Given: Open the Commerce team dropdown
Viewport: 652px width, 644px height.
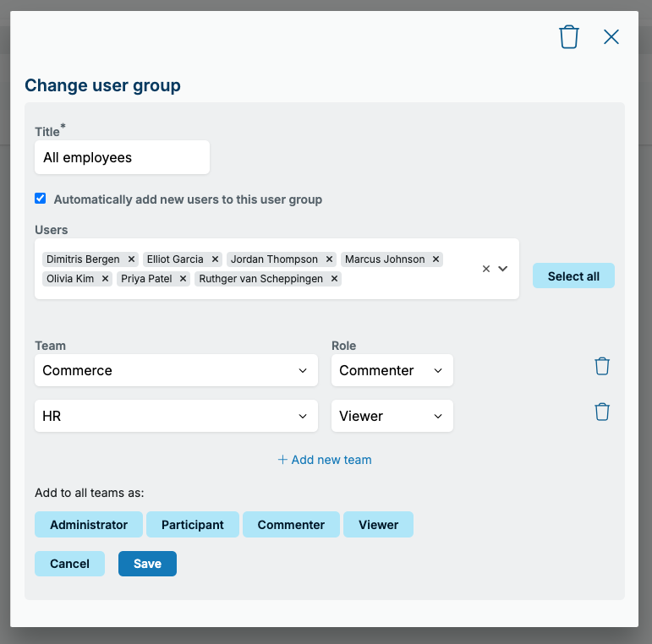Looking at the screenshot, I should pyautogui.click(x=176, y=370).
